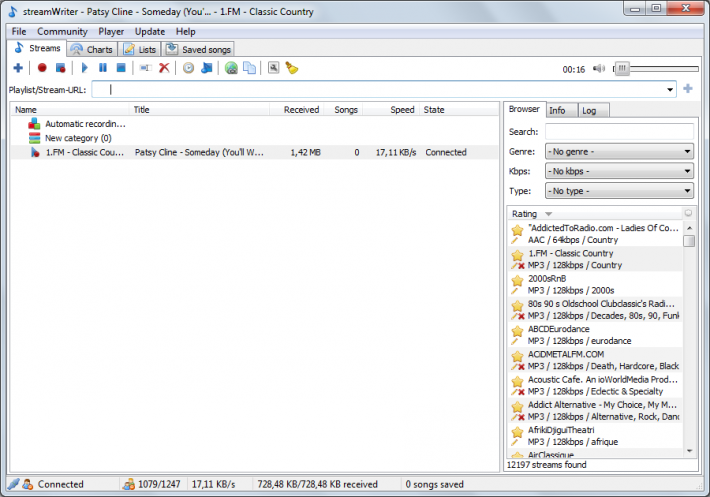This screenshot has height=497, width=710.
Task: Click the Rating sort header arrow
Action: (548, 214)
